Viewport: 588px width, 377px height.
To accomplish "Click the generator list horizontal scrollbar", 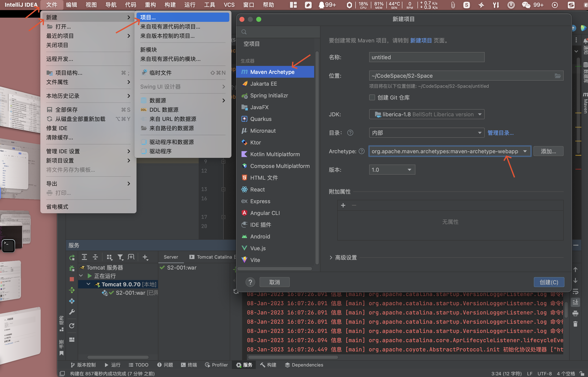I will pyautogui.click(x=275, y=269).
